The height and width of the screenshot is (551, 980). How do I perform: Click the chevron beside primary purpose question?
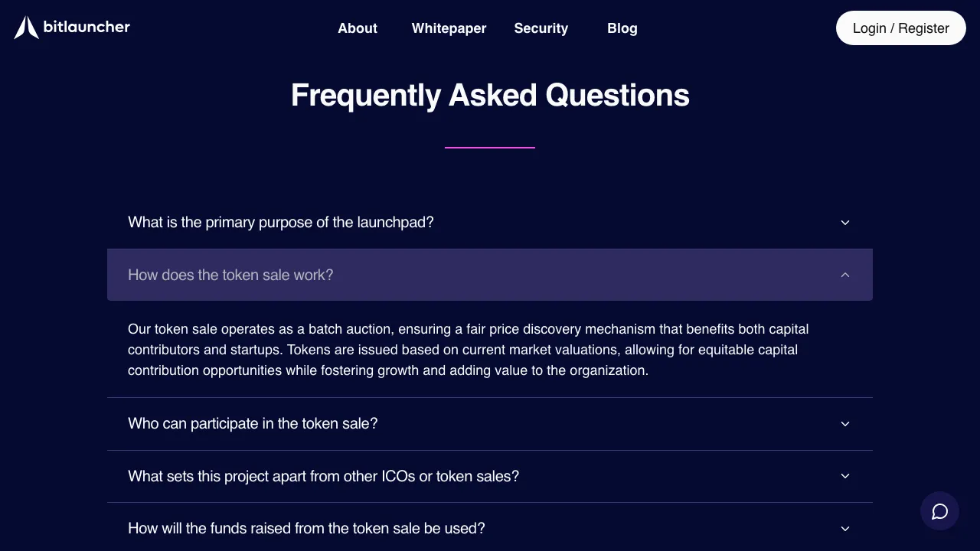(x=845, y=223)
